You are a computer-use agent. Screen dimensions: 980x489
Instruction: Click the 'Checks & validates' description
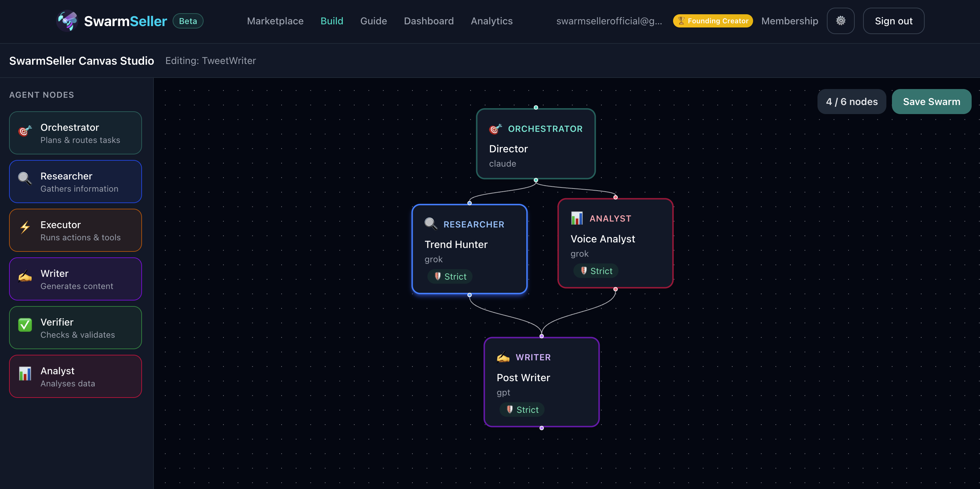[78, 335]
